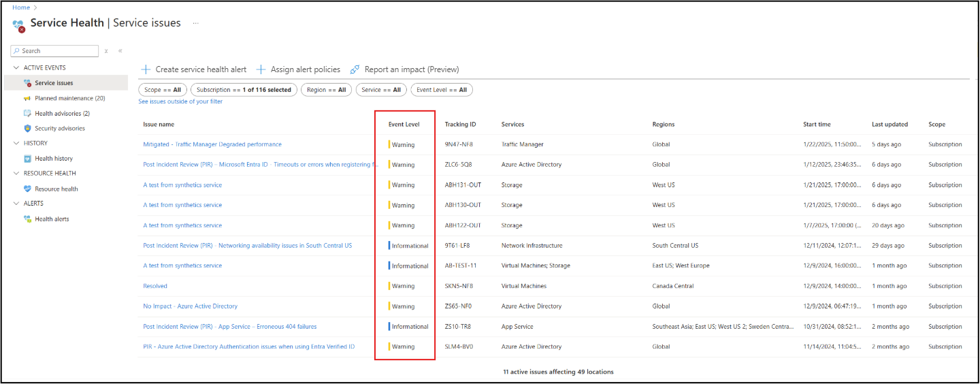
Task: Sort by the Start time column header
Action: click(817, 125)
